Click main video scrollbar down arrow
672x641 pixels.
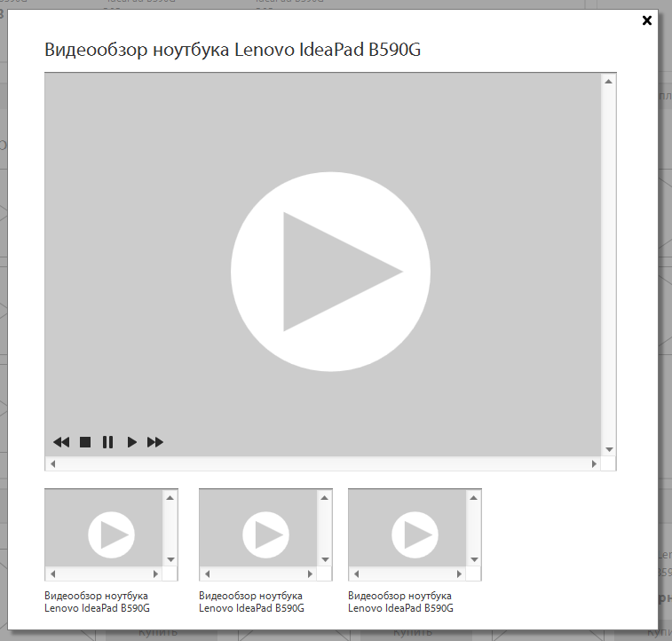(x=609, y=449)
